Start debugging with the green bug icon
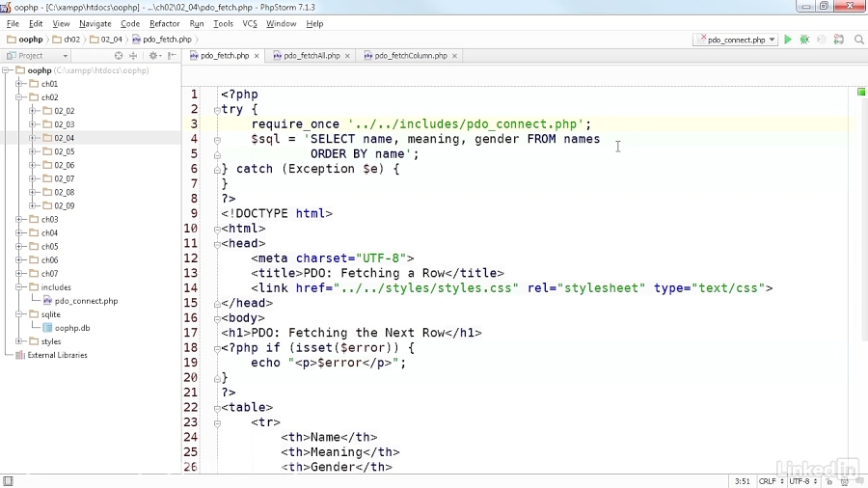The height and width of the screenshot is (488, 868). click(x=804, y=40)
